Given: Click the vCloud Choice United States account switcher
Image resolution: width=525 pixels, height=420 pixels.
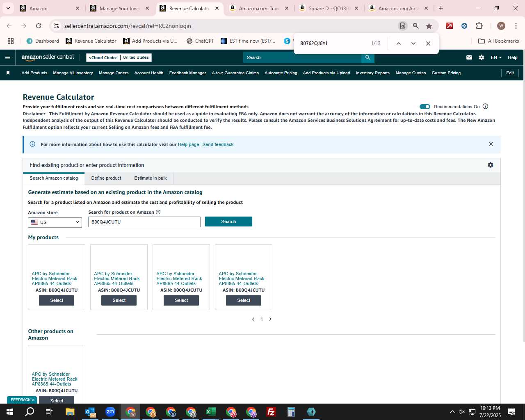Looking at the screenshot, I should click(119, 57).
